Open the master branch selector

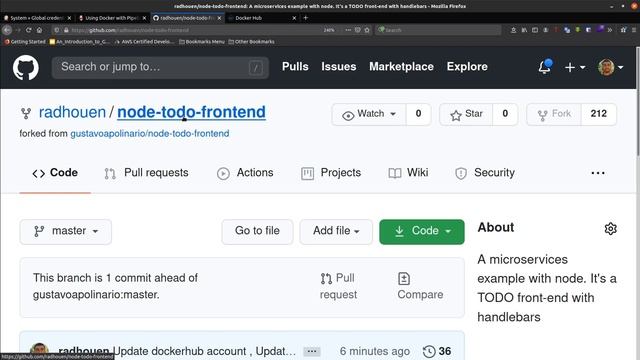(x=66, y=232)
